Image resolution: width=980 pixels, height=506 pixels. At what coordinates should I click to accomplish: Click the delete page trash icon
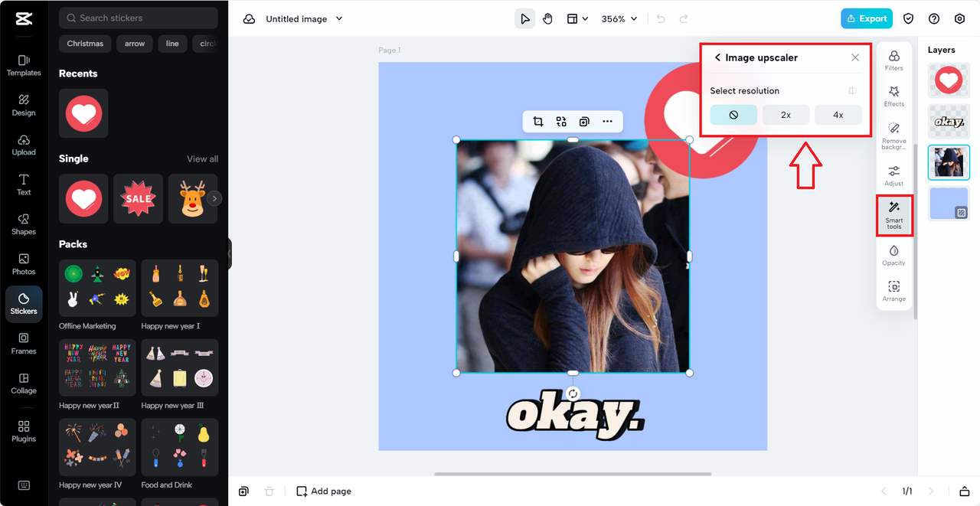tap(269, 491)
